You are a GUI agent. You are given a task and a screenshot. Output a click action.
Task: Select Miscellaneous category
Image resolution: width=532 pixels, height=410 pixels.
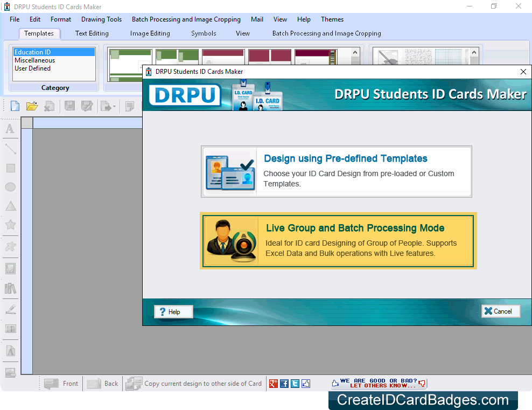pyautogui.click(x=54, y=60)
